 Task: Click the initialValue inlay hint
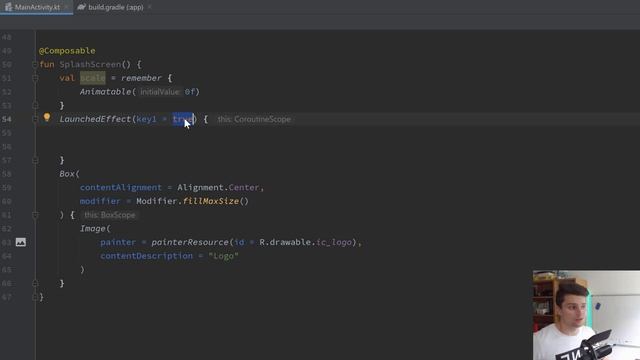pos(160,92)
